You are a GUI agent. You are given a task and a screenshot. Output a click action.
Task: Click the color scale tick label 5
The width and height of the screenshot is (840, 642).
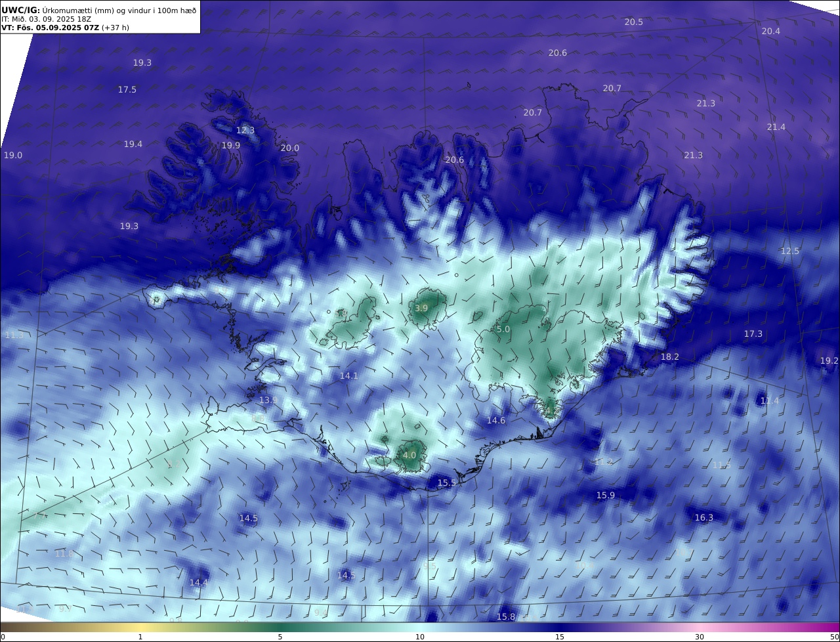[x=280, y=637]
